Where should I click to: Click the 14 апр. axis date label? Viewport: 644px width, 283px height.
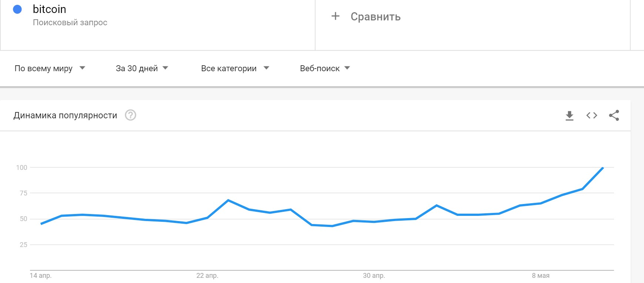41,276
